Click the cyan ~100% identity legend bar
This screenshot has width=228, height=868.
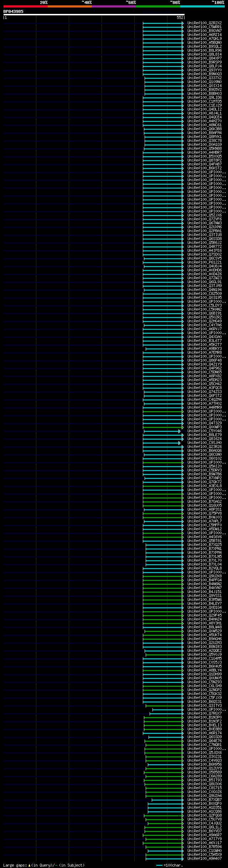coord(202,6)
